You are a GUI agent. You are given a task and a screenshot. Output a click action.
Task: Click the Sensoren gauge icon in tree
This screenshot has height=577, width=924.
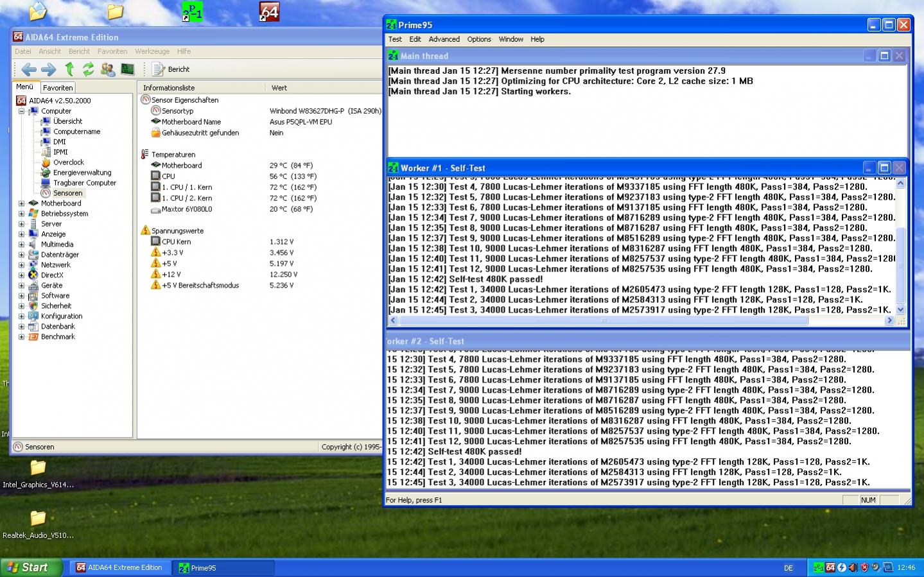tap(46, 193)
